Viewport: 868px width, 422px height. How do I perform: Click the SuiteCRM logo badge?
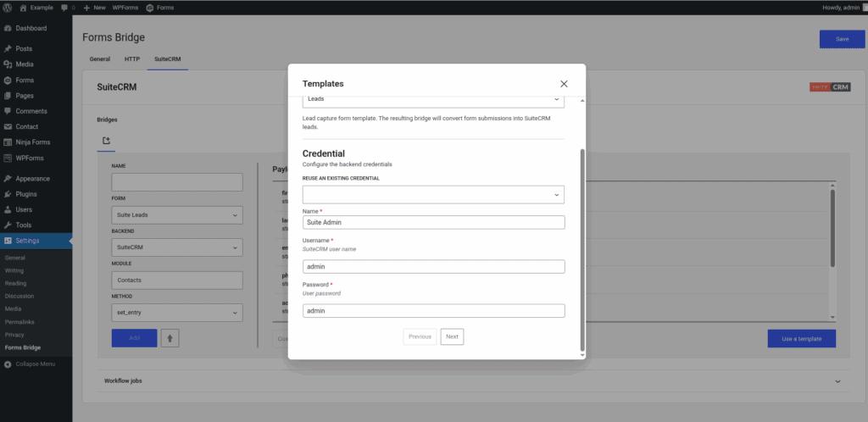pyautogui.click(x=830, y=86)
